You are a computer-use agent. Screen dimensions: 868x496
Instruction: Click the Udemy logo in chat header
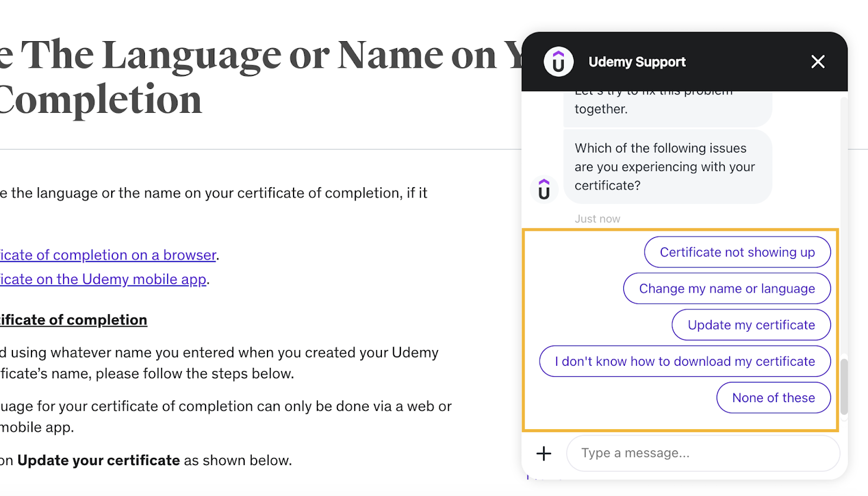coord(558,62)
